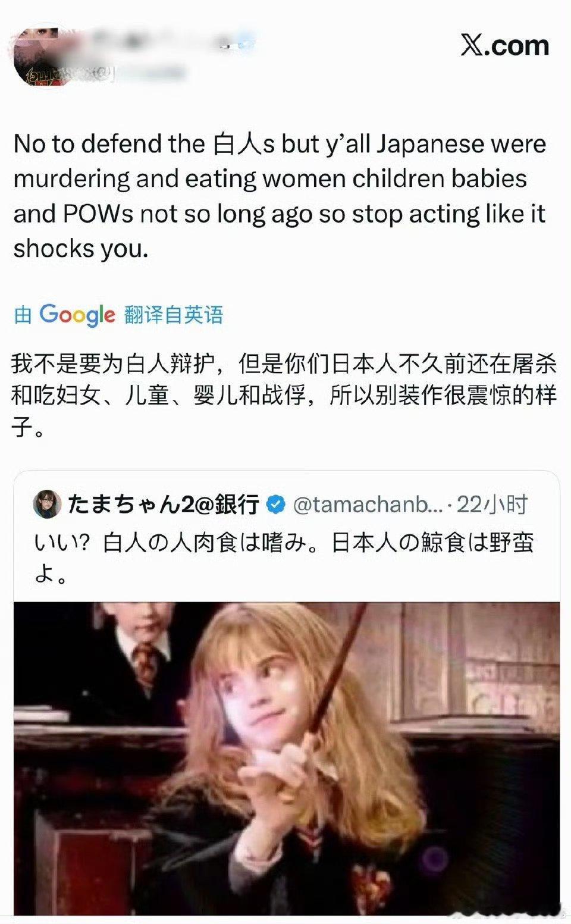The image size is (571, 924).
Task: Click the @tamachanb... handle in the quoted tweet
Action: [368, 505]
